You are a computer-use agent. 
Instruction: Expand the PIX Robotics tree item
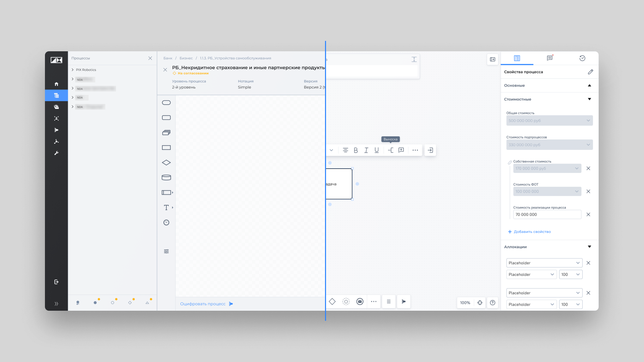(x=72, y=70)
